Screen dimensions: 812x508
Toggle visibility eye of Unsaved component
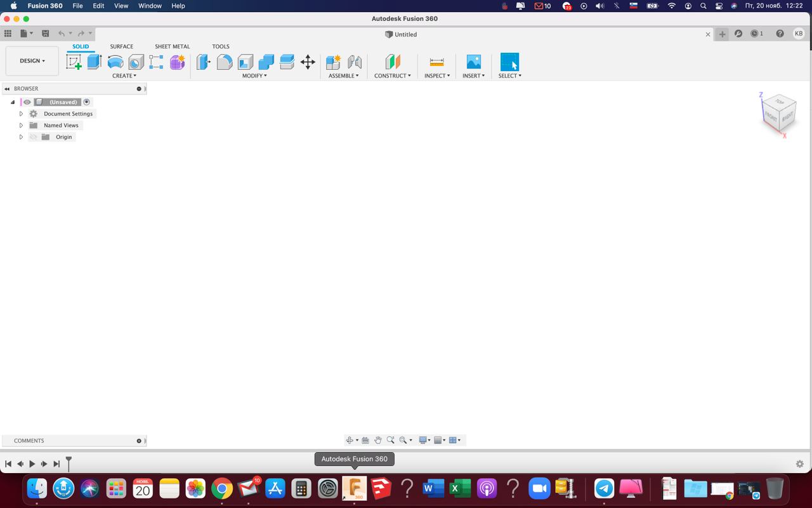27,102
